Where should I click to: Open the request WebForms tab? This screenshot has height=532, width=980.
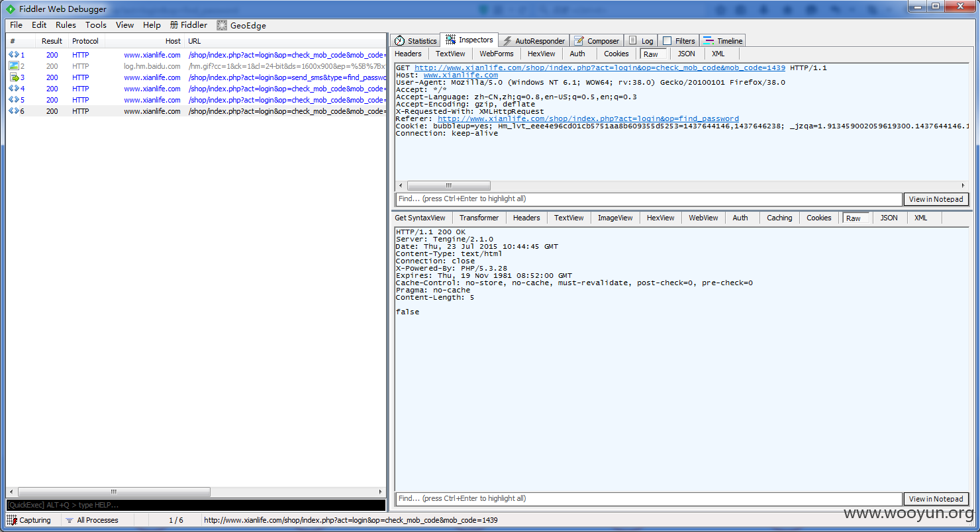point(497,54)
